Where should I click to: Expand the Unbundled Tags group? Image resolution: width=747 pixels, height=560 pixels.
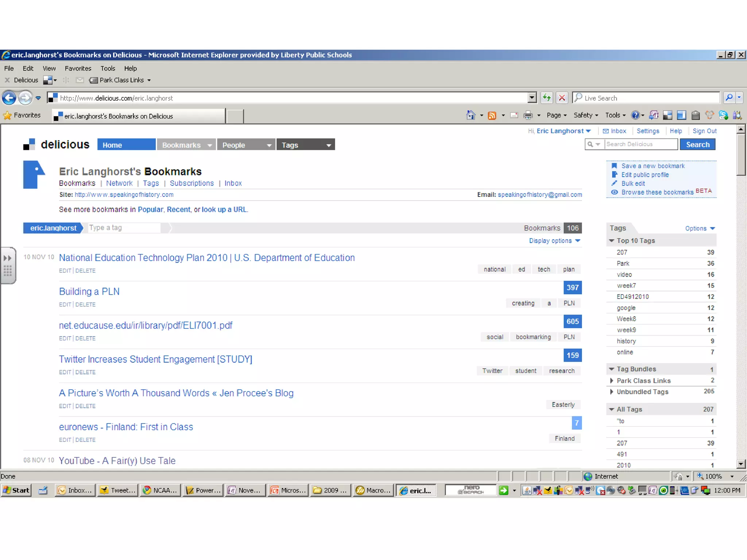612,392
